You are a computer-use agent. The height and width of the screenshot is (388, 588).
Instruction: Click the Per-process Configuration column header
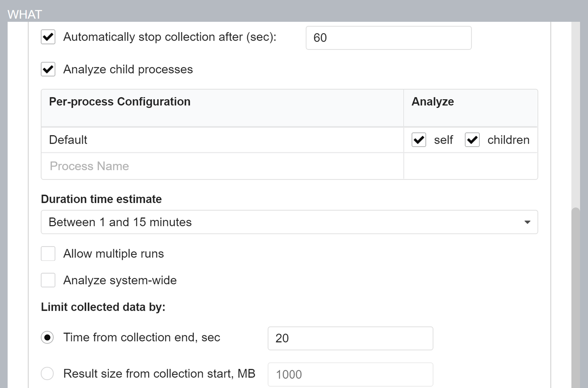[120, 102]
